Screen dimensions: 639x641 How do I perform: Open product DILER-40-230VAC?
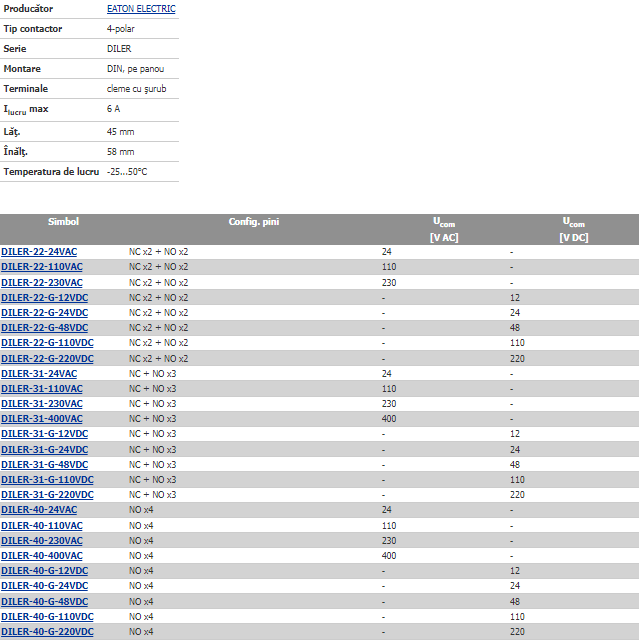coord(42,541)
